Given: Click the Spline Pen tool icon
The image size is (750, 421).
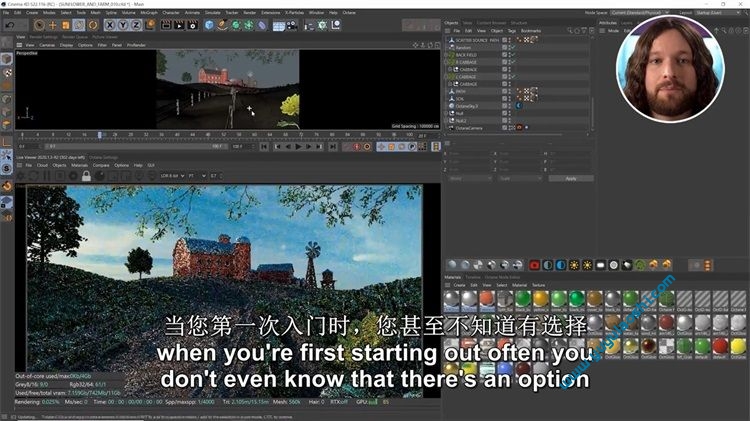Looking at the screenshot, I should [222, 25].
